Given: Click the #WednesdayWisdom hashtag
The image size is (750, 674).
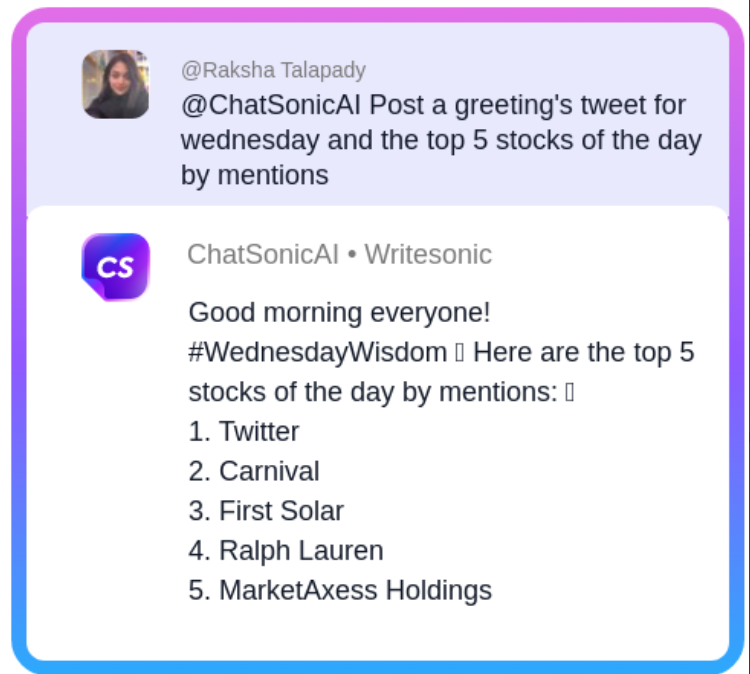Looking at the screenshot, I should [317, 352].
